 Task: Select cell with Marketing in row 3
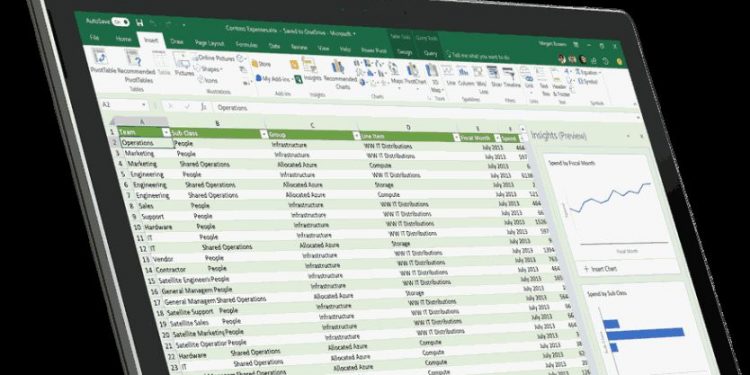click(x=139, y=154)
